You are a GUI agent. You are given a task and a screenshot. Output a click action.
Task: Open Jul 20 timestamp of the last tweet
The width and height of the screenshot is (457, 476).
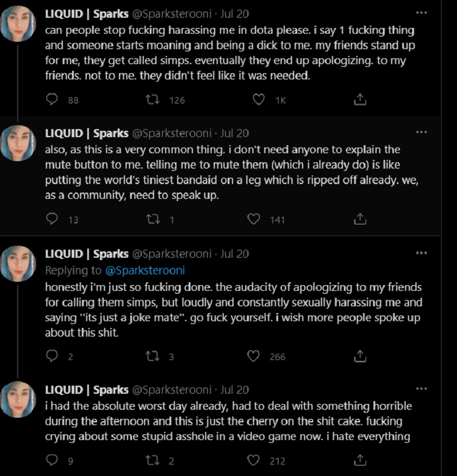[234, 390]
